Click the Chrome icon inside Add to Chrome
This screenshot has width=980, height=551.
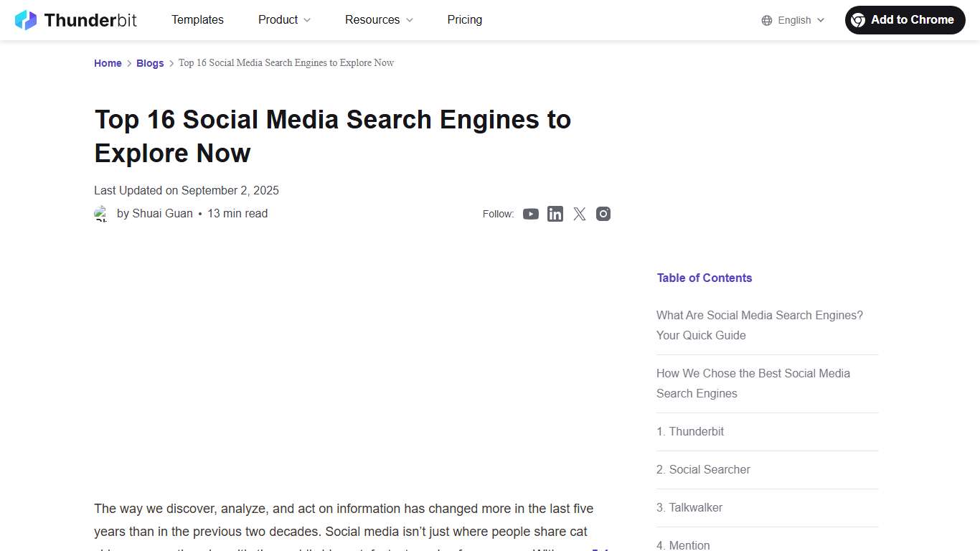tap(858, 20)
